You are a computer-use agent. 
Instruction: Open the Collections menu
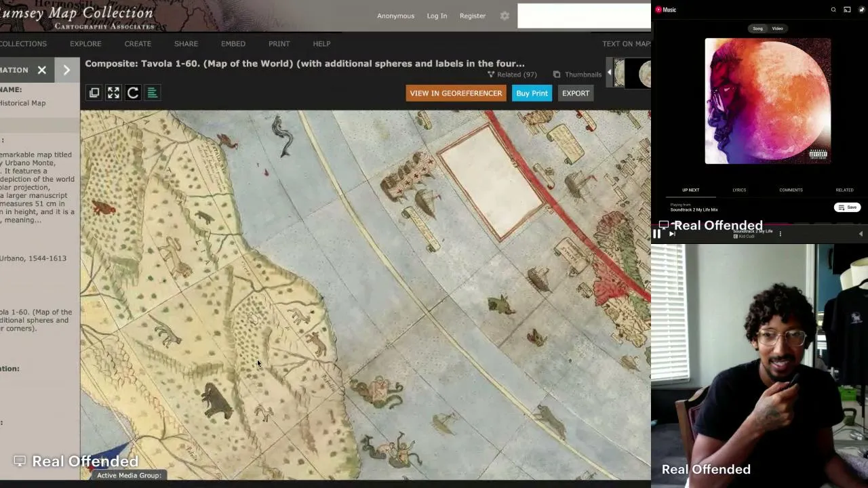coord(23,43)
